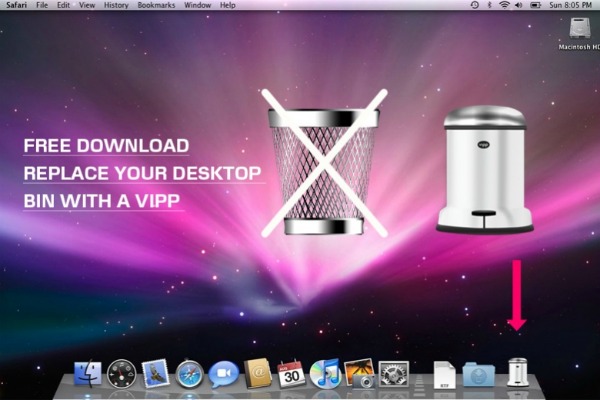The height and width of the screenshot is (400, 600).
Task: Open the Downloads folder stack
Action: coord(478,375)
